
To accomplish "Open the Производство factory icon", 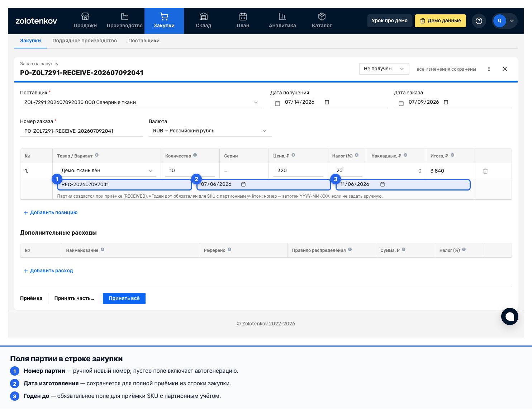I will tap(124, 17).
